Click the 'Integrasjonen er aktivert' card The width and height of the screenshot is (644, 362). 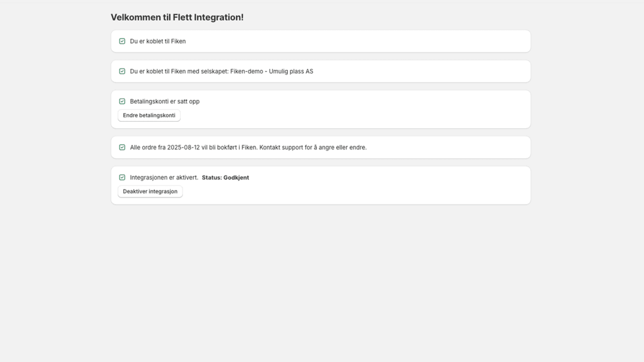pos(321,185)
